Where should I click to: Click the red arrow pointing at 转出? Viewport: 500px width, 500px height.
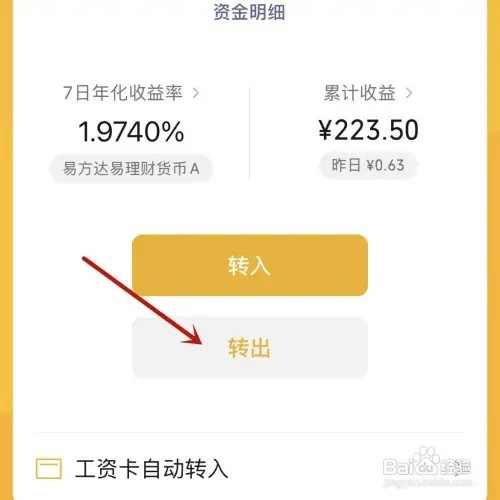pos(142,300)
